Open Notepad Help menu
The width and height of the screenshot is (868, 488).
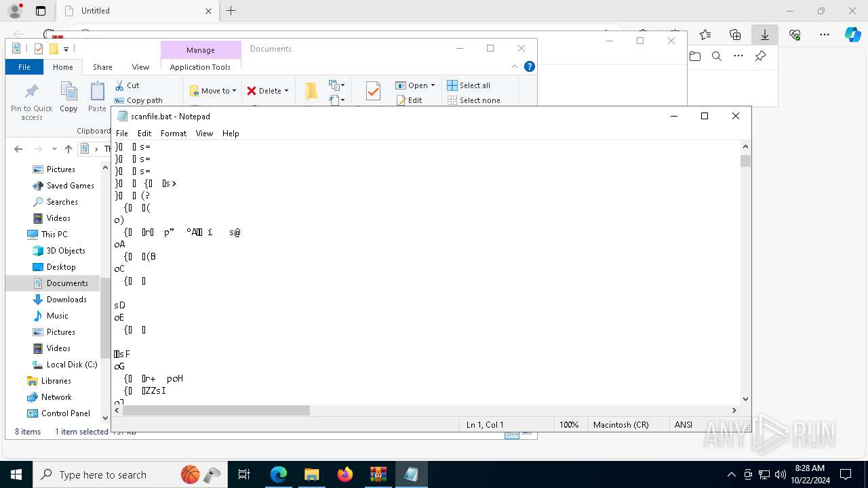[231, 134]
